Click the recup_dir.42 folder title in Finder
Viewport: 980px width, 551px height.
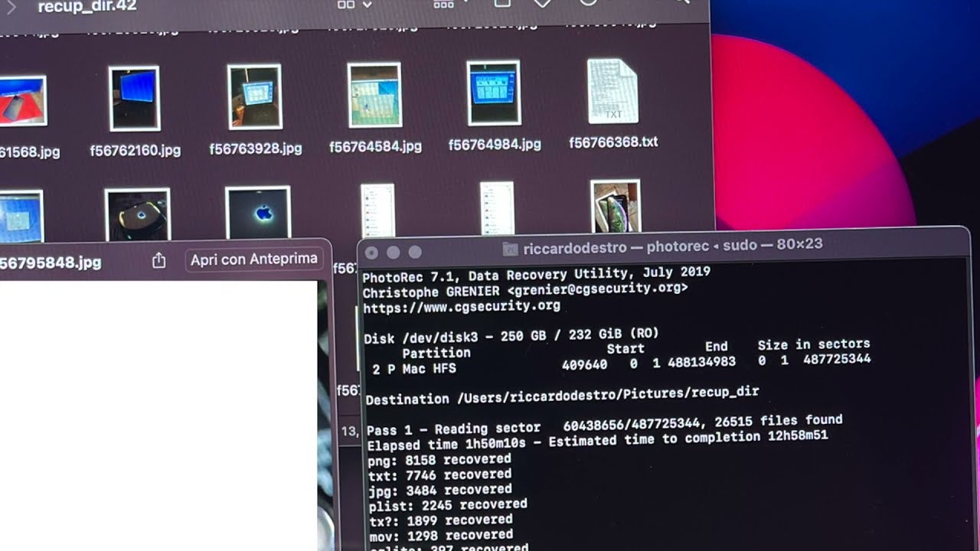click(x=87, y=7)
